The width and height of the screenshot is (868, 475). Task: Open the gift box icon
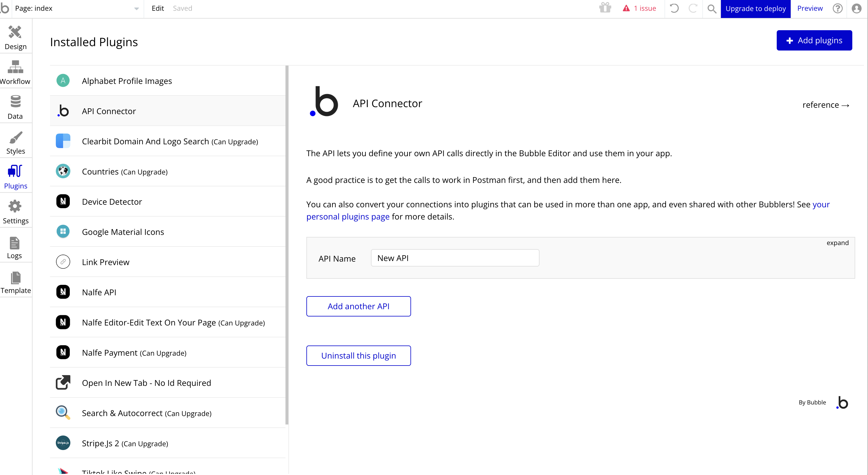[605, 8]
